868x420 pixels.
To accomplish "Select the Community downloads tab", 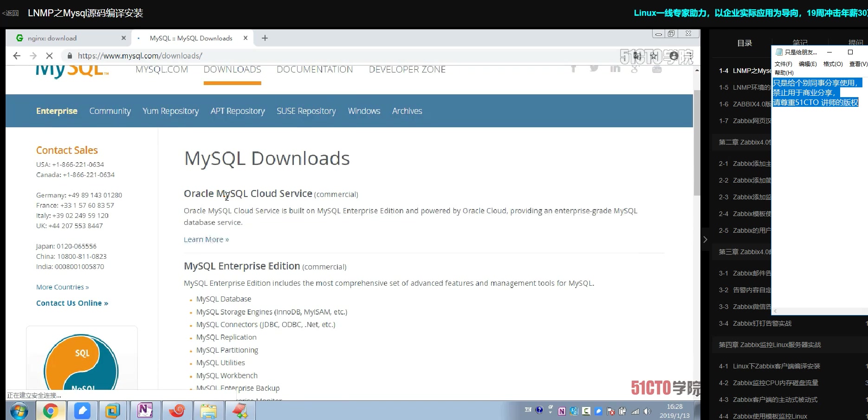I will [110, 111].
